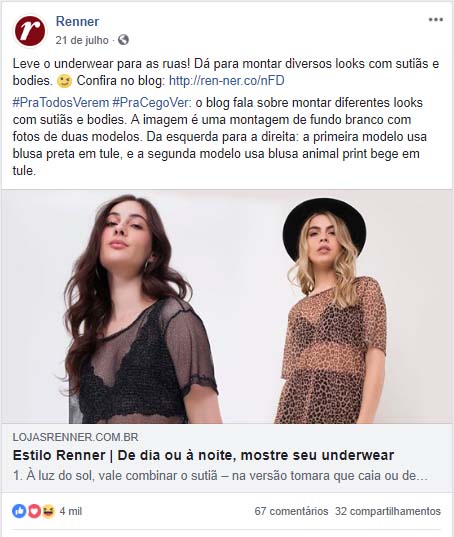Click the LOJASRENNER.COM.BR source domain
Image resolution: width=454 pixels, height=537 pixels.
pyautogui.click(x=75, y=437)
